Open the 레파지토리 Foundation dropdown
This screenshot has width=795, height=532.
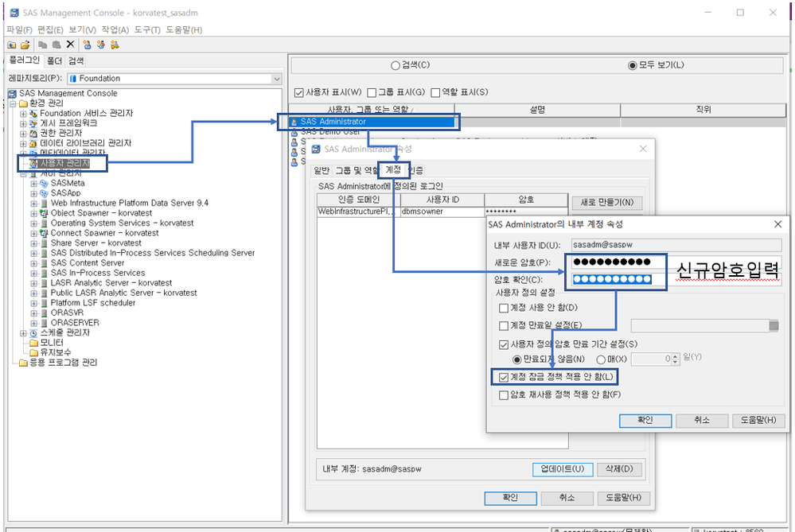(276, 79)
